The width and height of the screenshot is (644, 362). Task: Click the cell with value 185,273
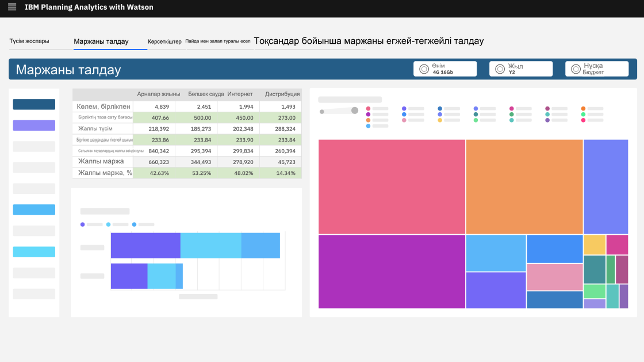point(196,128)
